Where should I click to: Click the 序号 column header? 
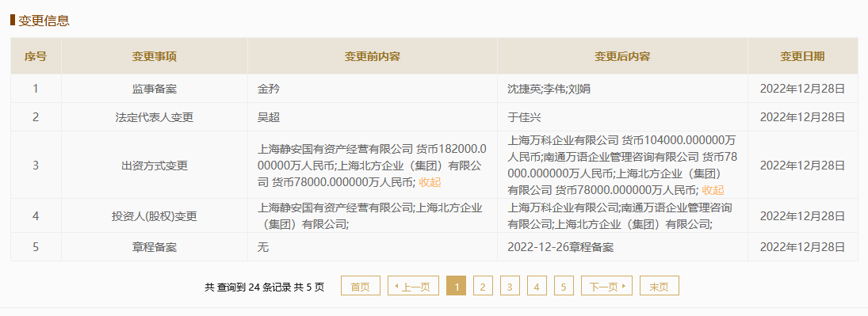pos(36,56)
